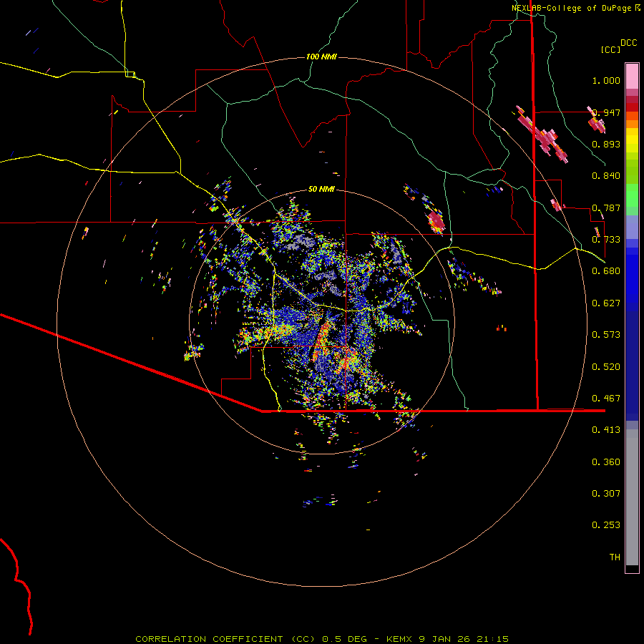Click the product caption at image bottom
Screen dimensions: 644x644
[322, 639]
